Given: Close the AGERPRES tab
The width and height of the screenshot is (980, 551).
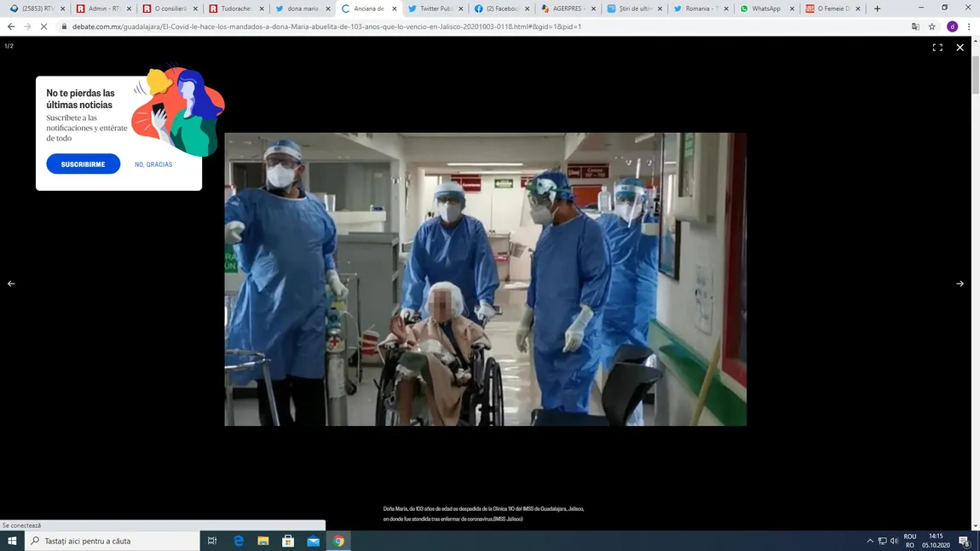Looking at the screenshot, I should click(x=594, y=9).
